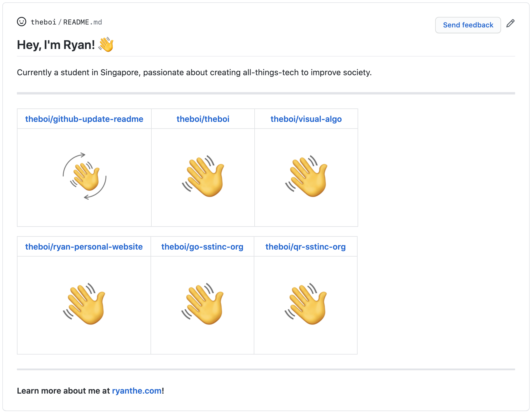Visit the ryanthe.com link

tap(137, 391)
